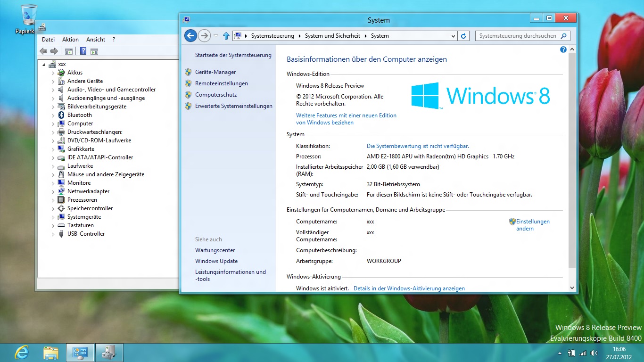Open Details in der Windows-Aktivierung anzeigen
The width and height of the screenshot is (644, 362).
(409, 288)
